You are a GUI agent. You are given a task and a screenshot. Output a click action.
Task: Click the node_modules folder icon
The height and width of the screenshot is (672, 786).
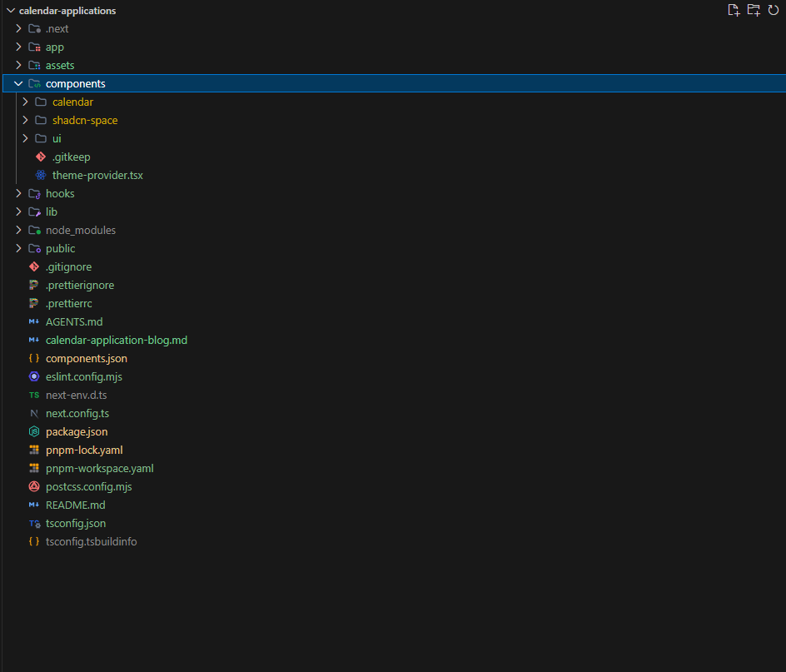pyautogui.click(x=35, y=230)
